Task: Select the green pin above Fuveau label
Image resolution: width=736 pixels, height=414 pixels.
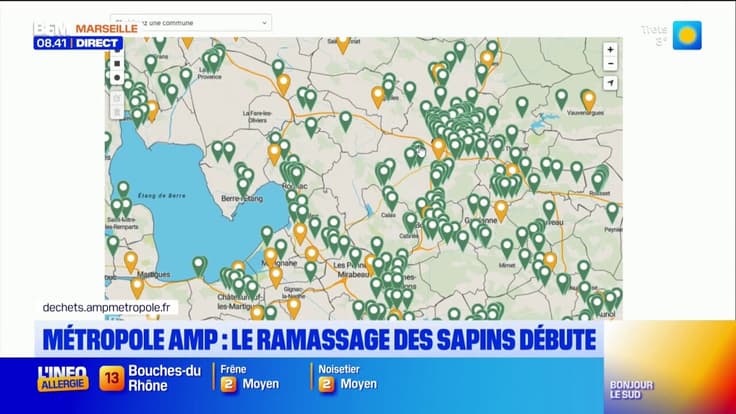Action: [x=549, y=209]
